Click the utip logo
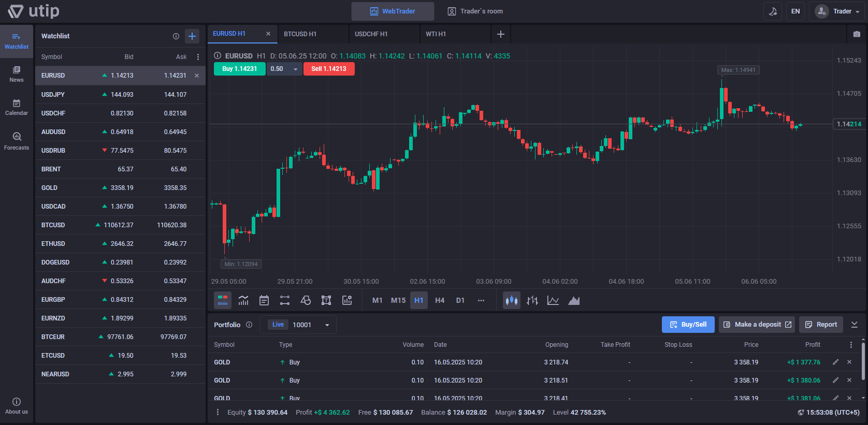 [34, 11]
